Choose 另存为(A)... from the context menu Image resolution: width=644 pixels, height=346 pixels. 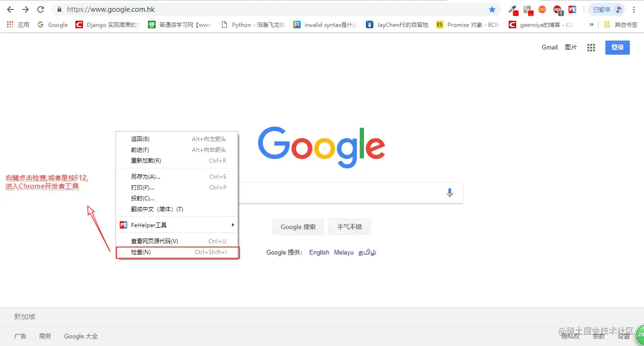pos(177,177)
